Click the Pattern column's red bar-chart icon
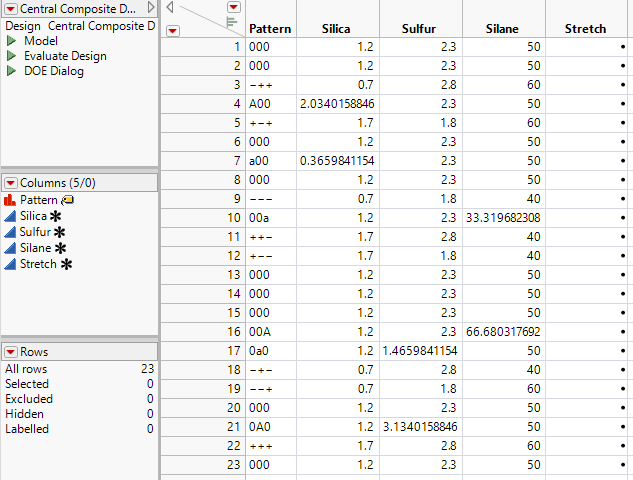Viewport: 633px width, 480px height. (10, 200)
